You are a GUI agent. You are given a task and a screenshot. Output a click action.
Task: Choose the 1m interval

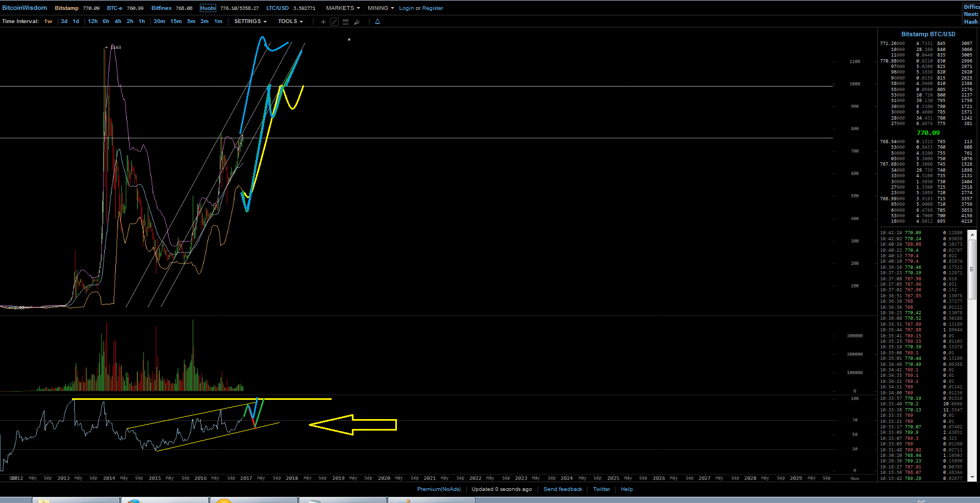pos(218,21)
